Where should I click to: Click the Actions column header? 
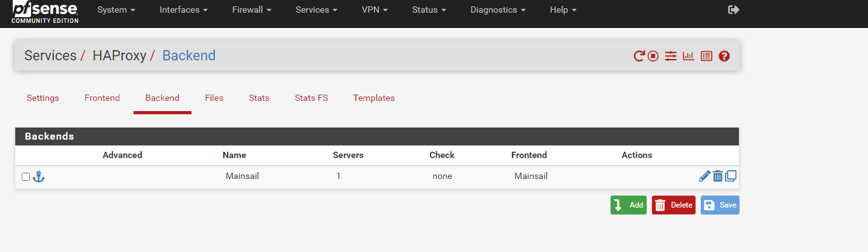point(637,156)
